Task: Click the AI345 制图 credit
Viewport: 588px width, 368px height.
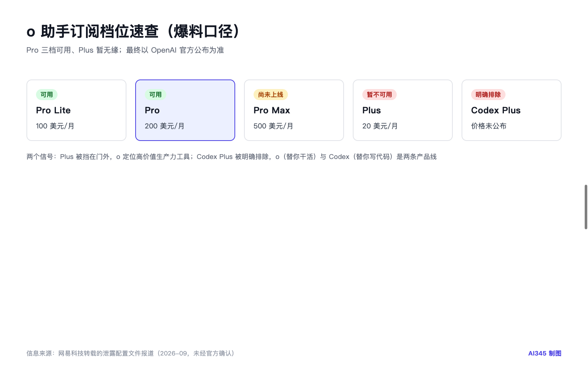Action: point(545,353)
